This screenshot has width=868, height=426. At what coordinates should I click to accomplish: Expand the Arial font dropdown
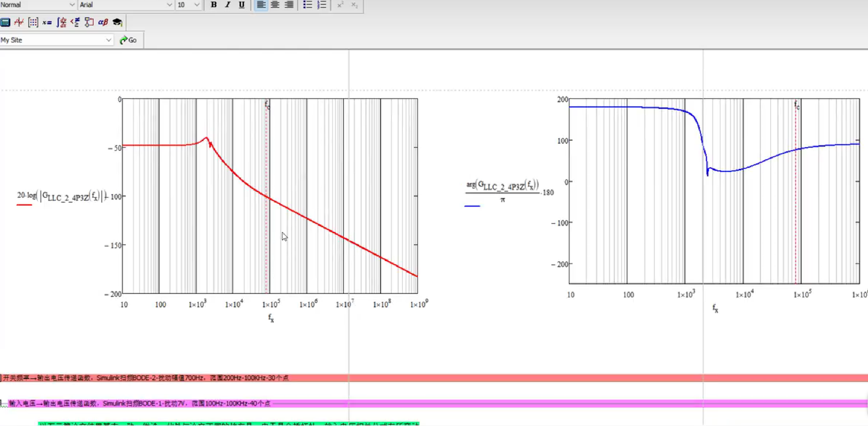pyautogui.click(x=169, y=5)
